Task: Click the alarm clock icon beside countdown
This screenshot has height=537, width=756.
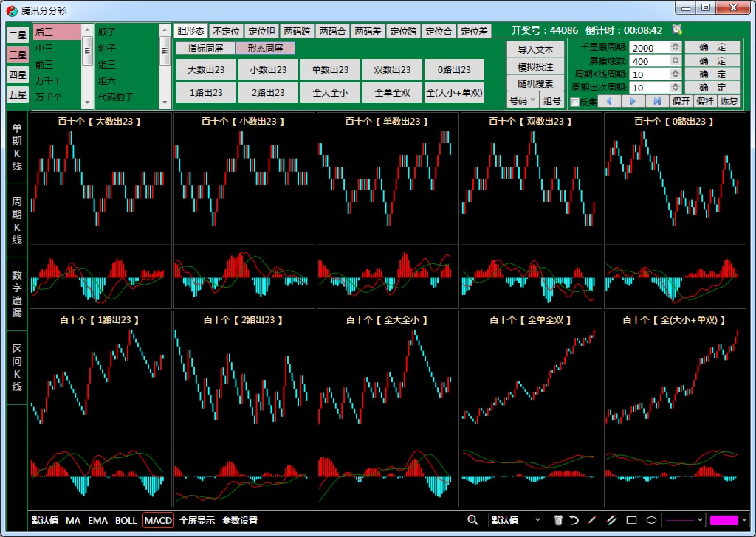Action: point(677,30)
